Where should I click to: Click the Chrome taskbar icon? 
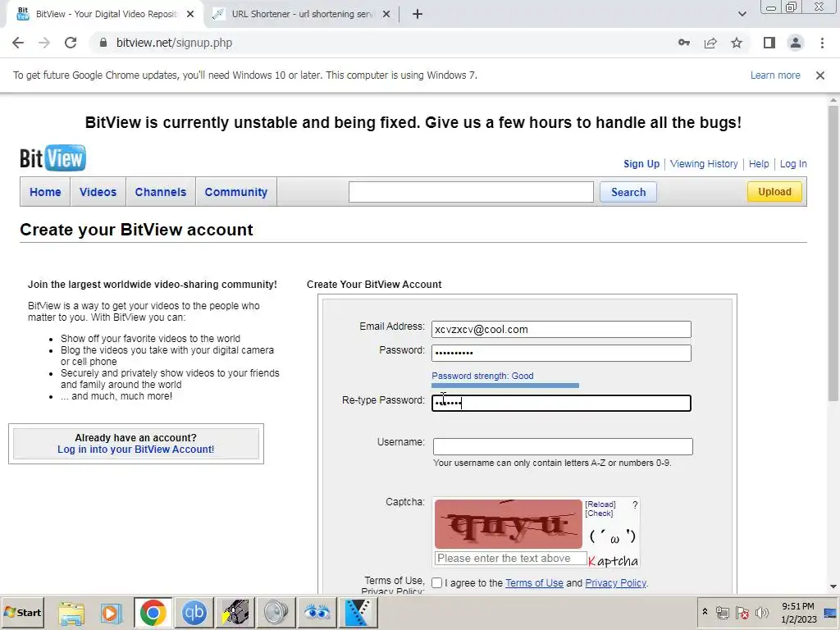point(153,613)
